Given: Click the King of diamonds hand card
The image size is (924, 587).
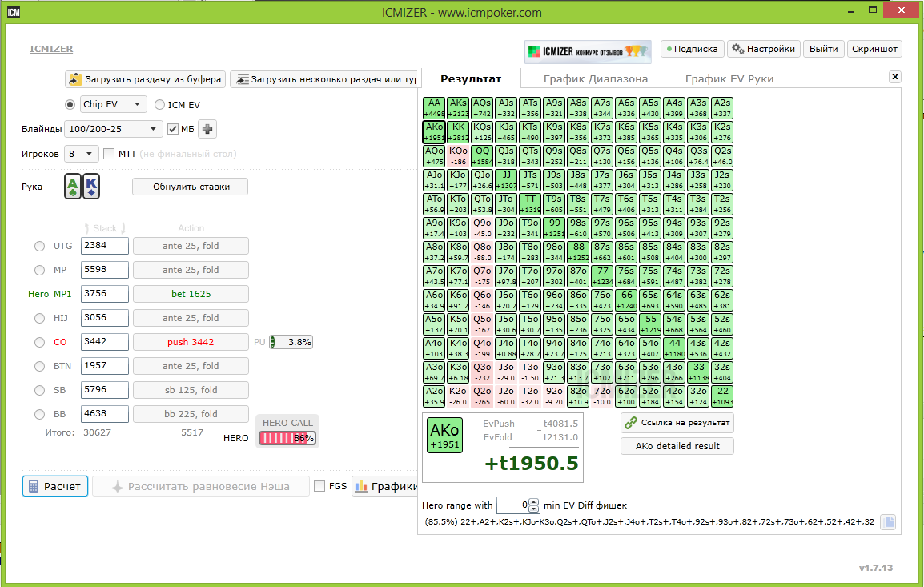Looking at the screenshot, I should click(x=91, y=187).
